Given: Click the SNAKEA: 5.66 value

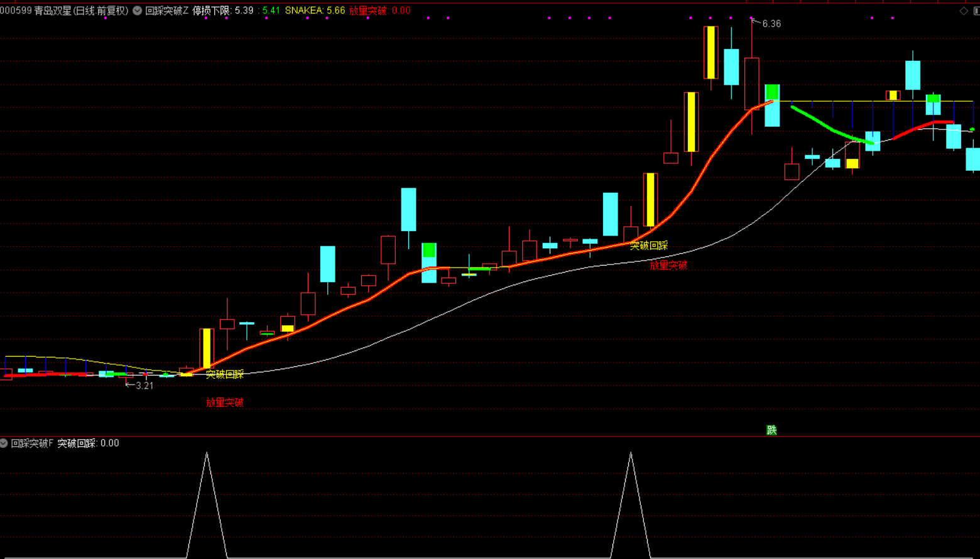Looking at the screenshot, I should tap(315, 11).
